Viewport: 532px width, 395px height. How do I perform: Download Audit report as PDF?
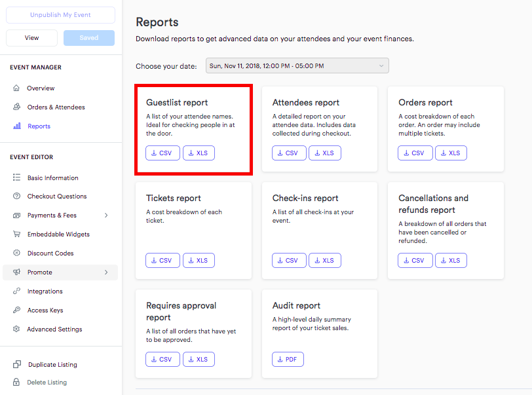click(288, 360)
